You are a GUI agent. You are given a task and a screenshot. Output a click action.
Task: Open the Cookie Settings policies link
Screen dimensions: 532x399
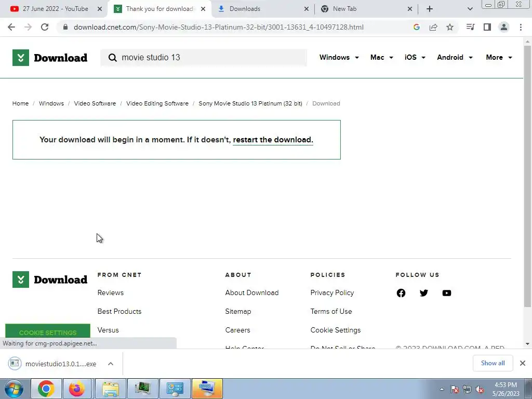[x=335, y=330]
